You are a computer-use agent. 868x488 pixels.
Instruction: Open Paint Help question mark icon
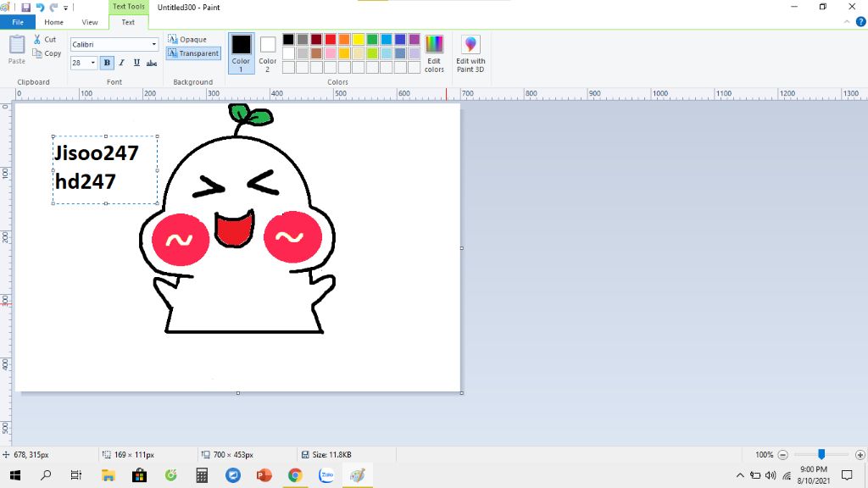(860, 22)
